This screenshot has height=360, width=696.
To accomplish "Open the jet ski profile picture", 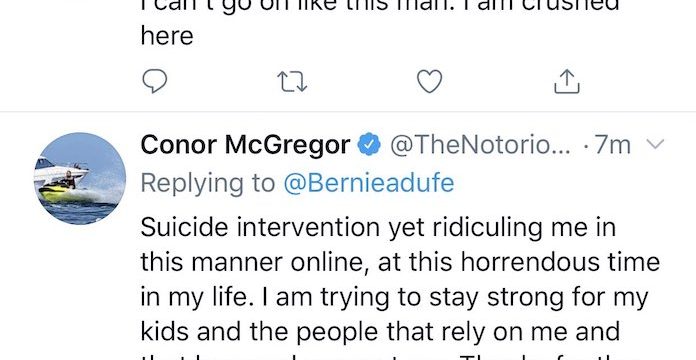I will click(x=80, y=178).
